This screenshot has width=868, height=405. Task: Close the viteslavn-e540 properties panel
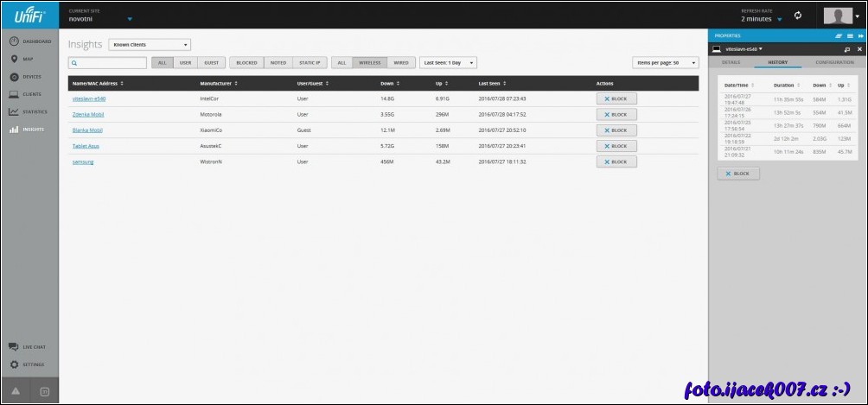click(x=859, y=50)
